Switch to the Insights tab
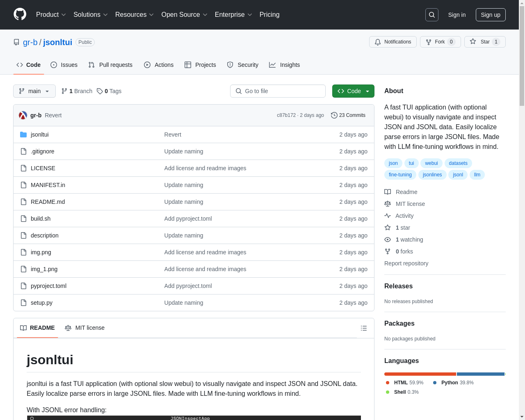This screenshot has height=420, width=525. tap(285, 65)
